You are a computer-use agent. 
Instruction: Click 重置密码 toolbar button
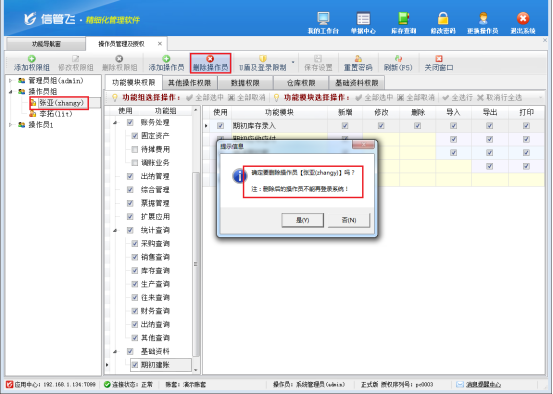tap(358, 63)
